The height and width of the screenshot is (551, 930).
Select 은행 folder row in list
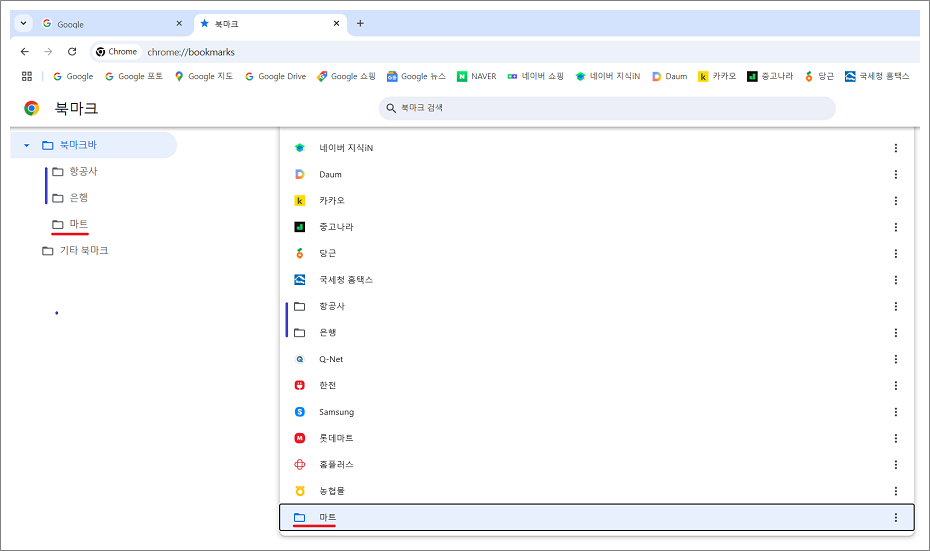pos(597,333)
